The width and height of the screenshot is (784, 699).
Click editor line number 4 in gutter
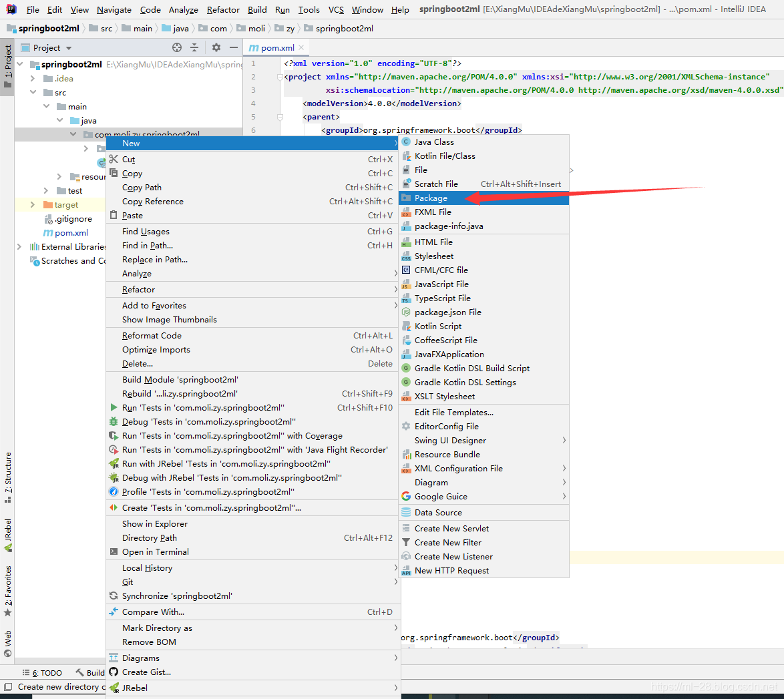point(254,103)
